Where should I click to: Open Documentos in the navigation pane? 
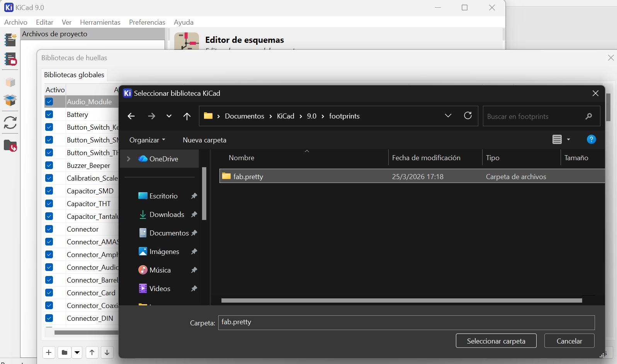tap(169, 233)
